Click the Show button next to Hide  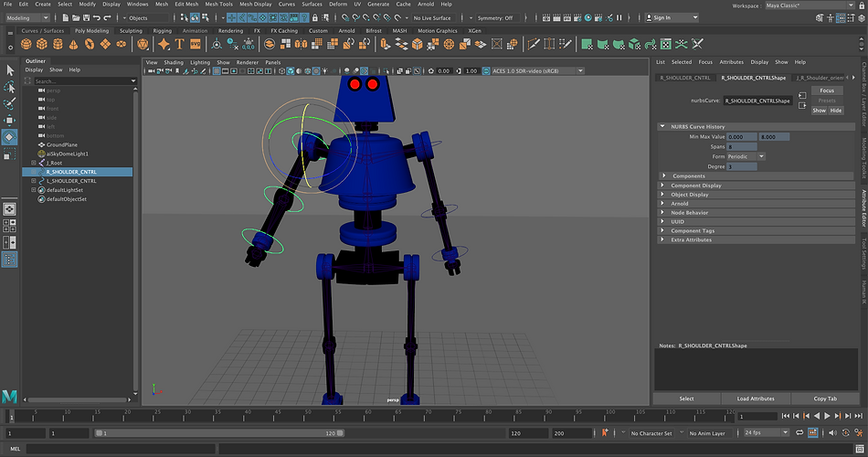[x=820, y=111]
